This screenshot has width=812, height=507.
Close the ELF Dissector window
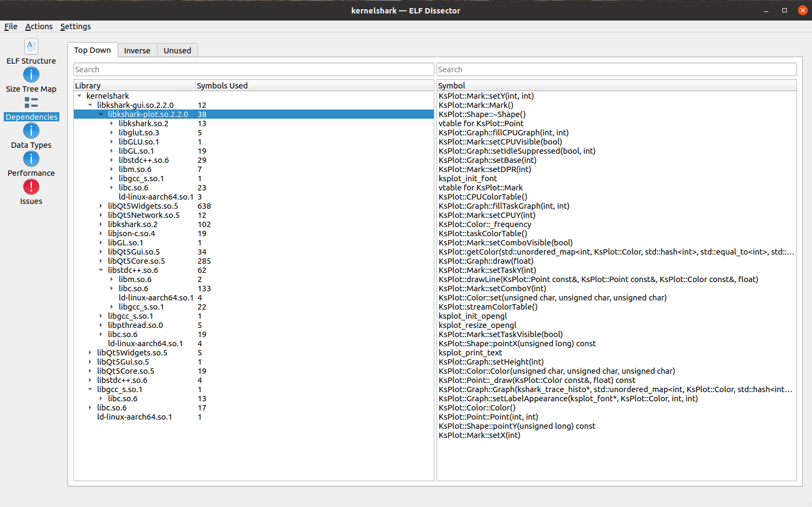pyautogui.click(x=803, y=10)
